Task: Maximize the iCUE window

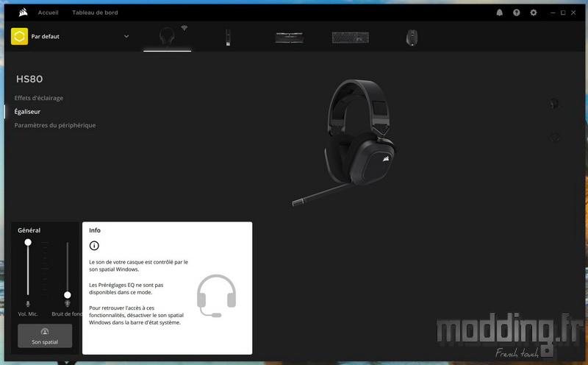Action: click(563, 13)
